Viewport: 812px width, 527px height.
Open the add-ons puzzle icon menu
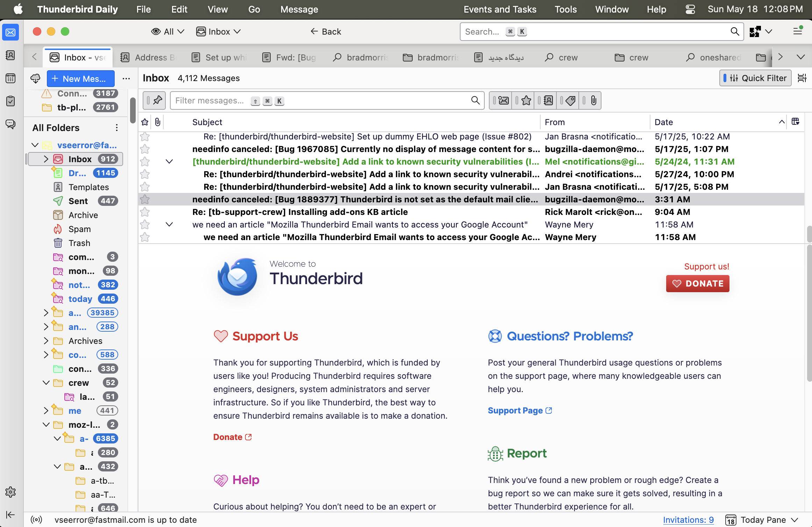[x=761, y=31]
